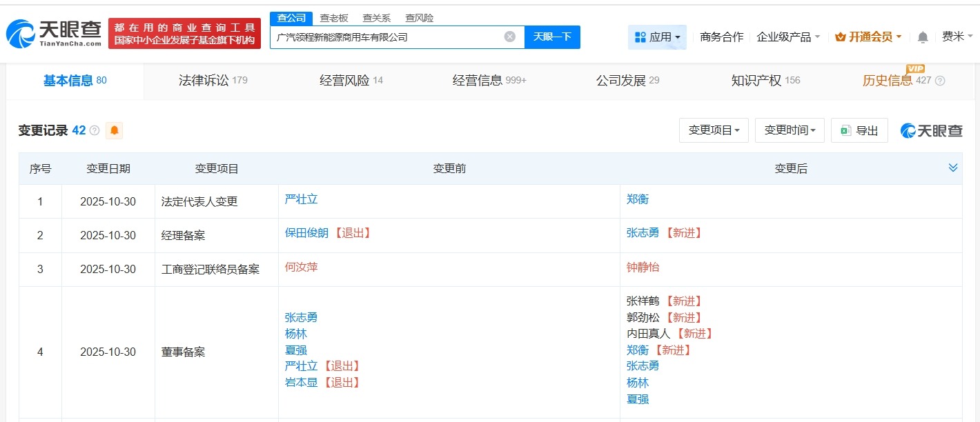Open the 变更时间 filter dropdown
Image resolution: width=980 pixels, height=422 pixels.
pyautogui.click(x=789, y=130)
